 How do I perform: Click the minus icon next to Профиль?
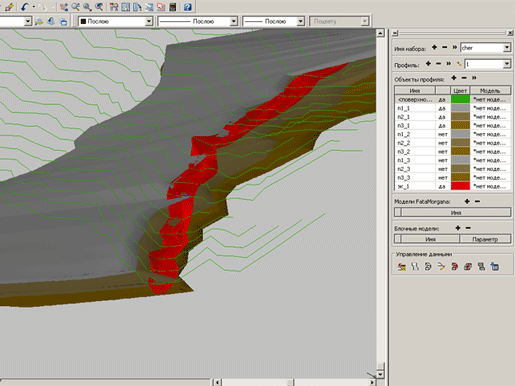click(x=438, y=63)
